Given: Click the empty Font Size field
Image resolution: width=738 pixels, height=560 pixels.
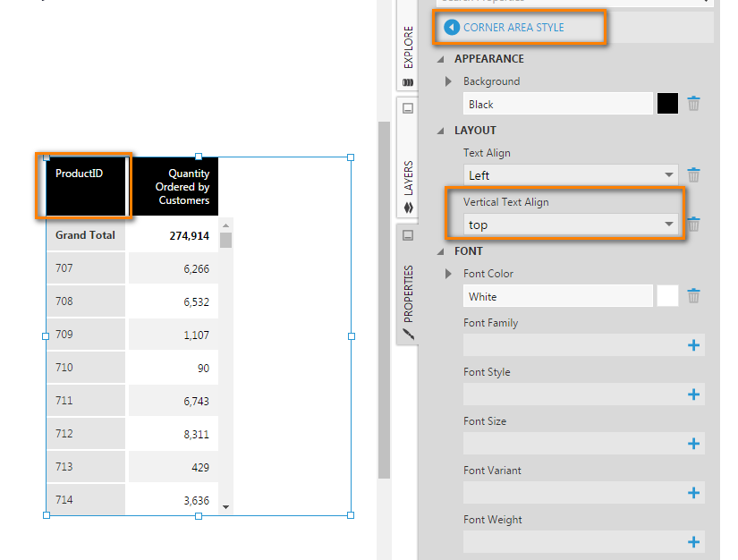Looking at the screenshot, I should [x=574, y=444].
